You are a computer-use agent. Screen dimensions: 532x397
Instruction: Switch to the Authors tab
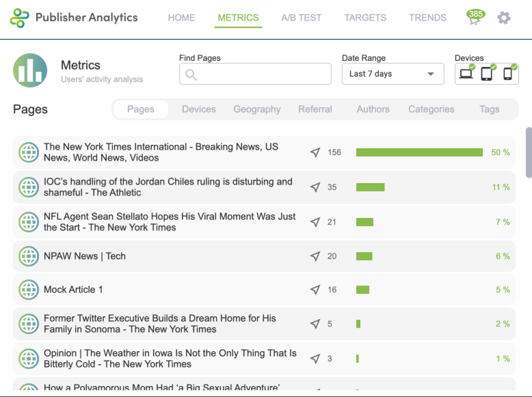(373, 109)
